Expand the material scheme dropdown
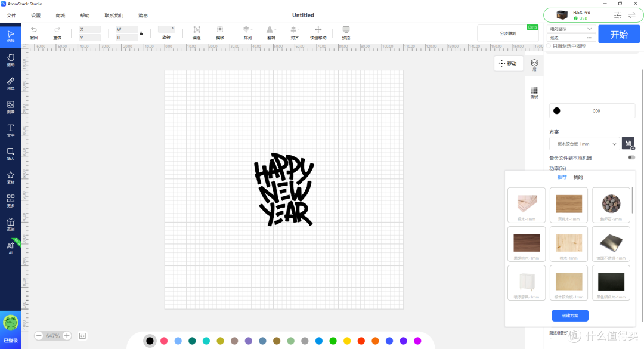The width and height of the screenshot is (644, 349). (584, 144)
